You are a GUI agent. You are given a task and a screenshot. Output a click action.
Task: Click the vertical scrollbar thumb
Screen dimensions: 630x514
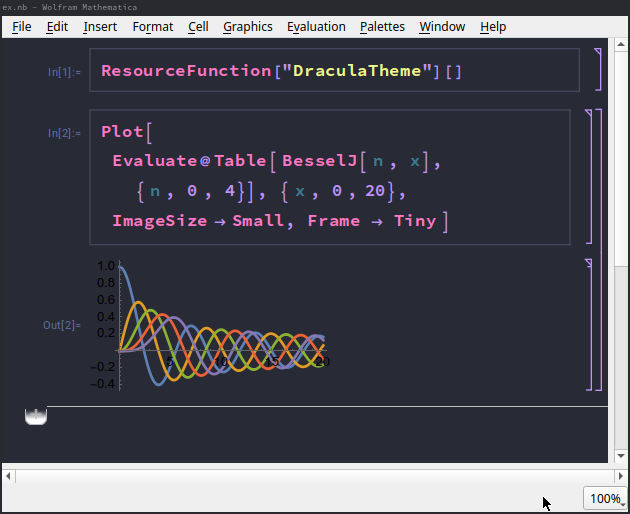pyautogui.click(x=621, y=158)
